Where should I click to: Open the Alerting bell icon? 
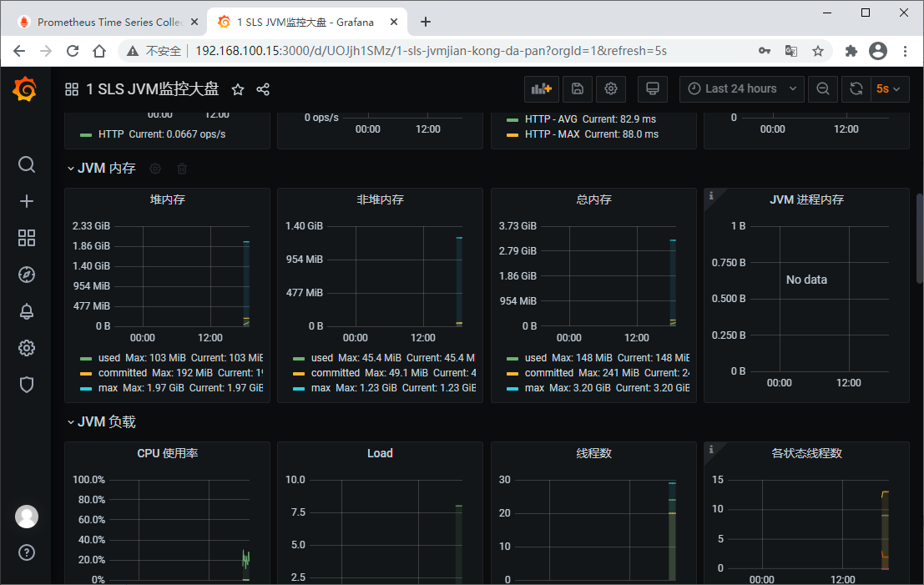26,310
